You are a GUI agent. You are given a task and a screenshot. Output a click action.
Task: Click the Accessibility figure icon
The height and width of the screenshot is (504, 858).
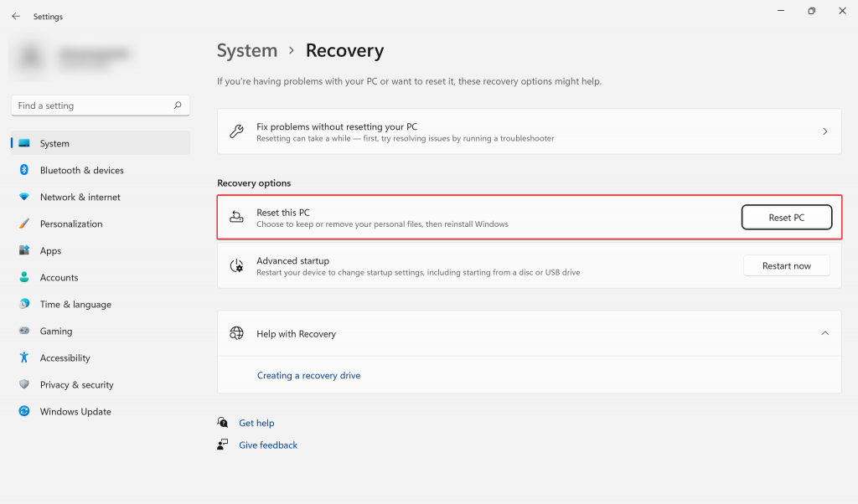24,357
